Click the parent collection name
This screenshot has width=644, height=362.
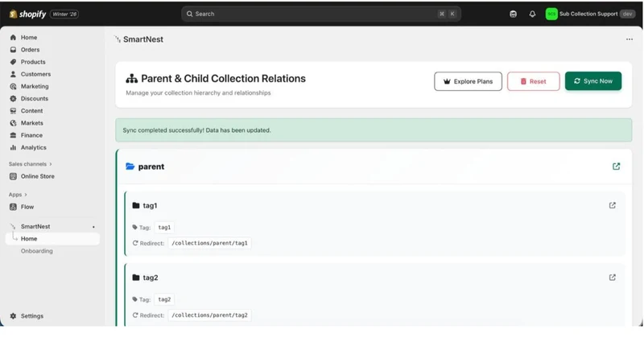coord(151,167)
